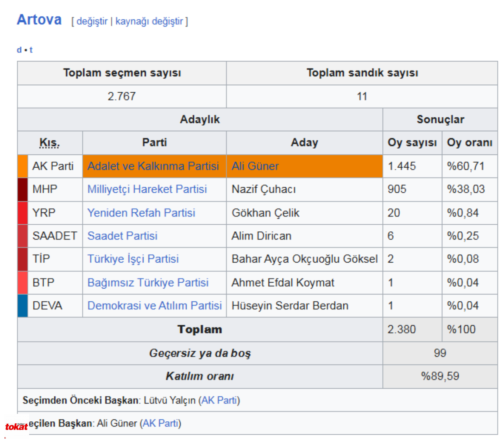504x443 pixels.
Task: Click candidate name Nazif Çuhacı
Action: [x=264, y=189]
